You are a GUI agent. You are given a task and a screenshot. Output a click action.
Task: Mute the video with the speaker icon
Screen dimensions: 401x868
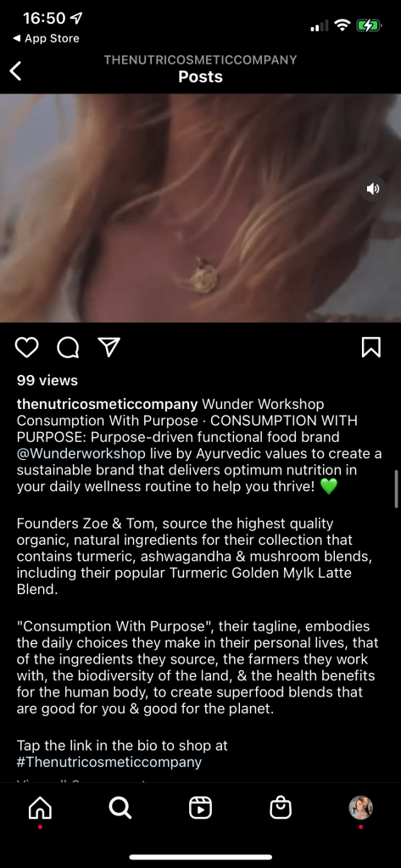(x=373, y=189)
